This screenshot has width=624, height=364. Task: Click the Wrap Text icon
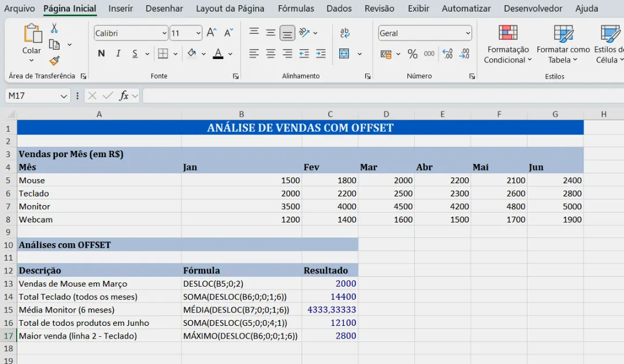[345, 33]
